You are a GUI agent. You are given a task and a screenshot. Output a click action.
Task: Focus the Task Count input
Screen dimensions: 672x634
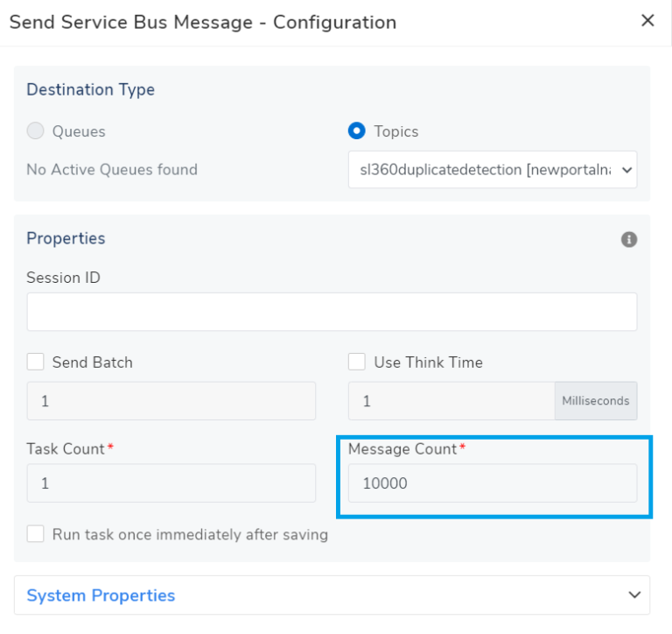click(x=171, y=483)
